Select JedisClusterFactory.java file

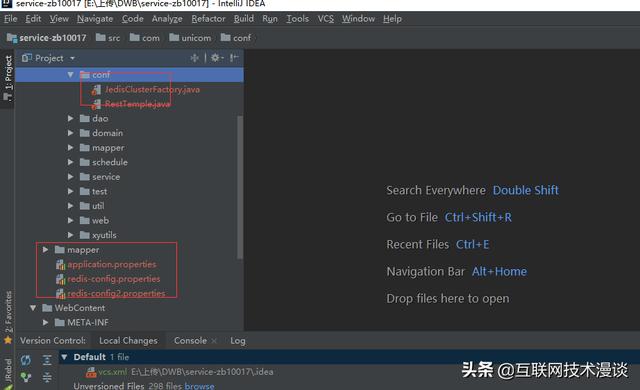click(152, 89)
